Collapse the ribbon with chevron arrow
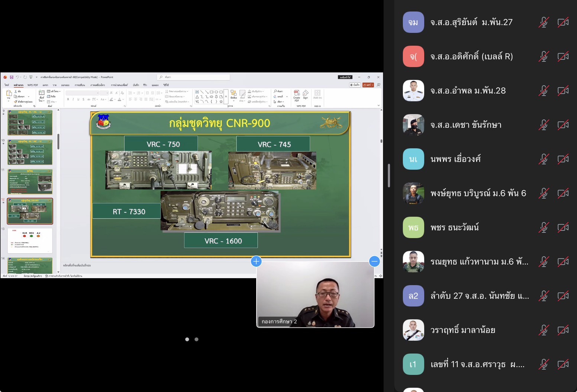The height and width of the screenshot is (392, 577). pos(378,106)
